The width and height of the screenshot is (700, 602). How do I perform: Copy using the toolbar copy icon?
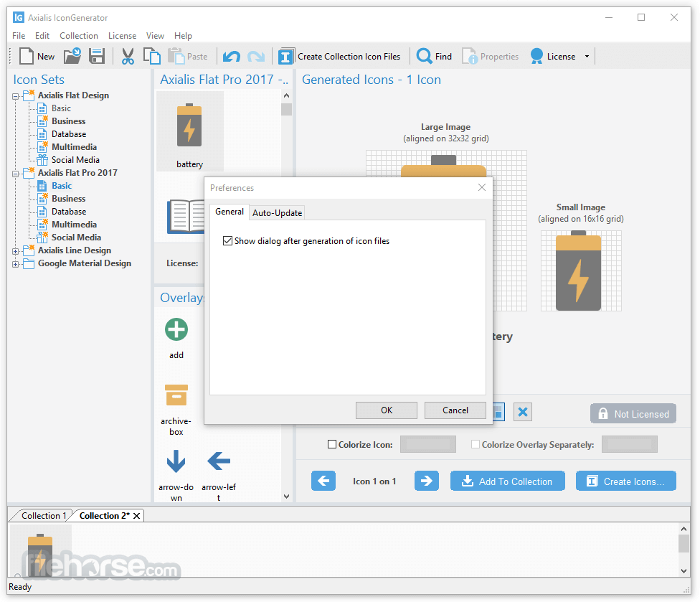[152, 56]
